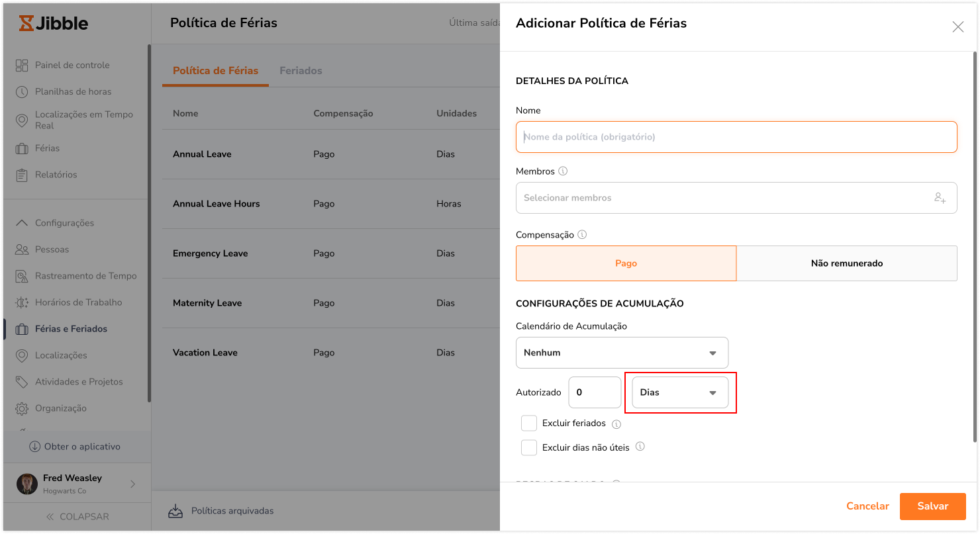Screen dimensions: 980x534
Task: Click the Cancelar button
Action: point(867,506)
